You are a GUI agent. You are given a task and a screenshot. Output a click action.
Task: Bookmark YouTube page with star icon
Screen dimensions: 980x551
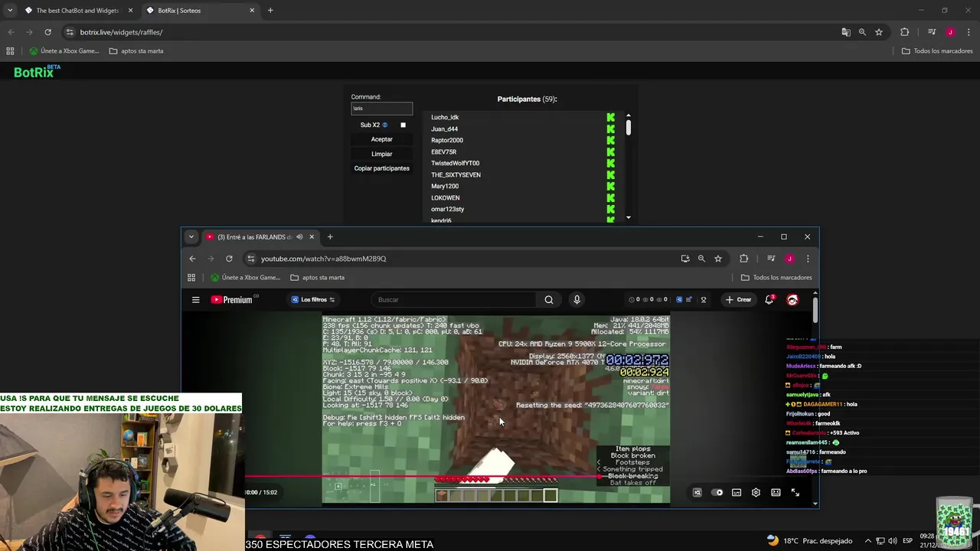click(718, 259)
